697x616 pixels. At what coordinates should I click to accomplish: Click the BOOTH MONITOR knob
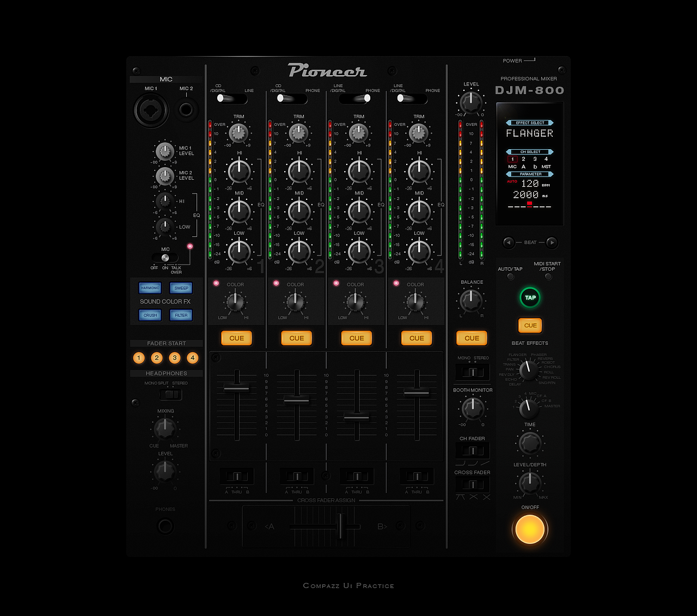473,408
